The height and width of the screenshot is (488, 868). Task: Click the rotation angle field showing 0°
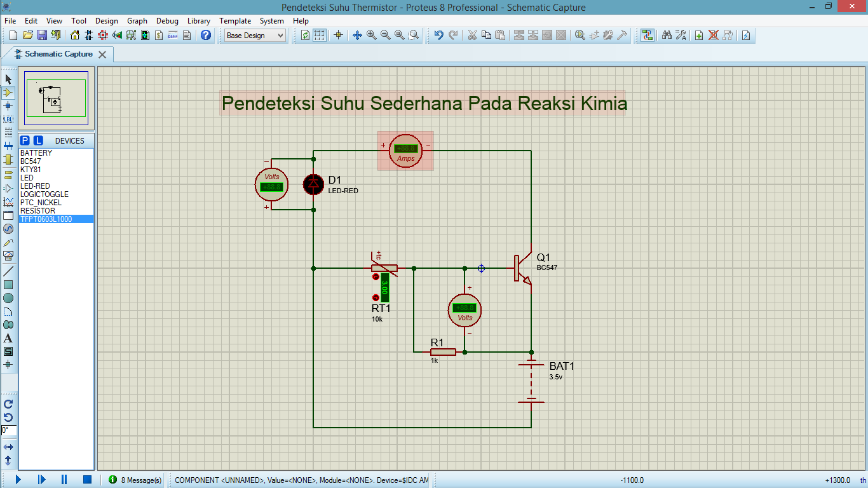pyautogui.click(x=9, y=430)
